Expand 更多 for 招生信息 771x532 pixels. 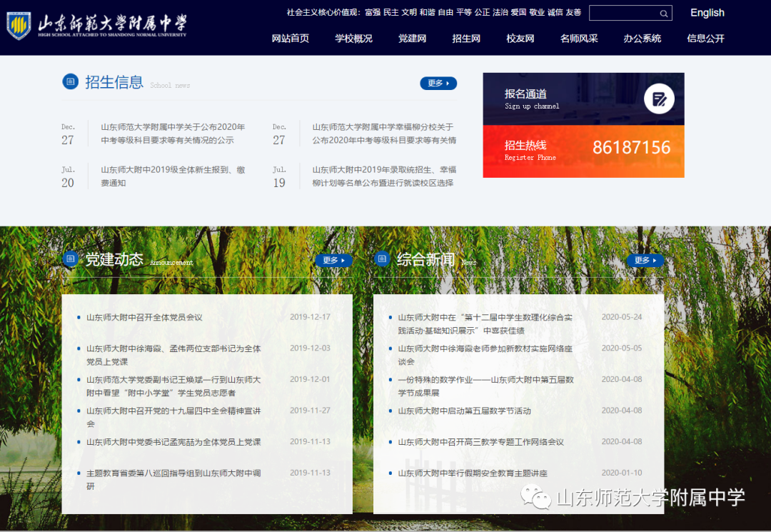(x=438, y=84)
